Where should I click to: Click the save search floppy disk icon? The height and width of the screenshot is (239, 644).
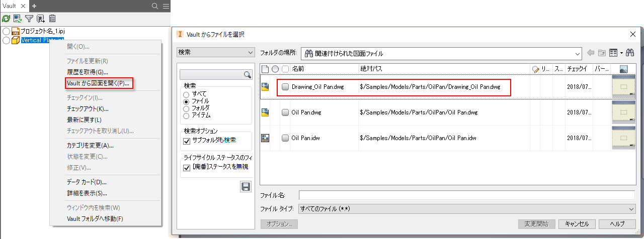pyautogui.click(x=246, y=187)
